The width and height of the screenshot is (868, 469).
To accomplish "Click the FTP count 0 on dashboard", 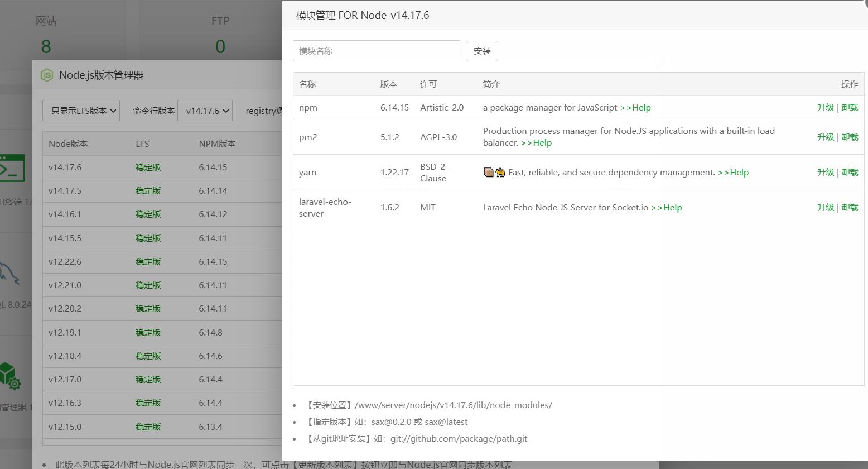I will pyautogui.click(x=220, y=46).
